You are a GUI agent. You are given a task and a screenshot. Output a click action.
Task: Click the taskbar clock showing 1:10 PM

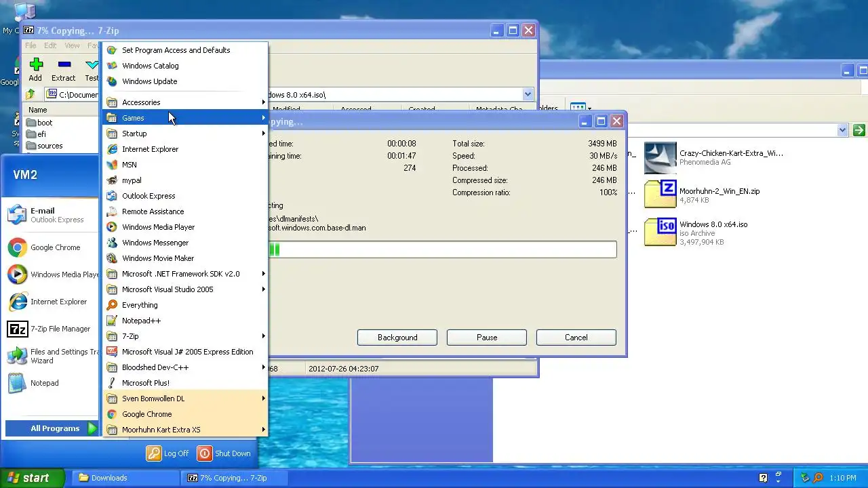843,478
